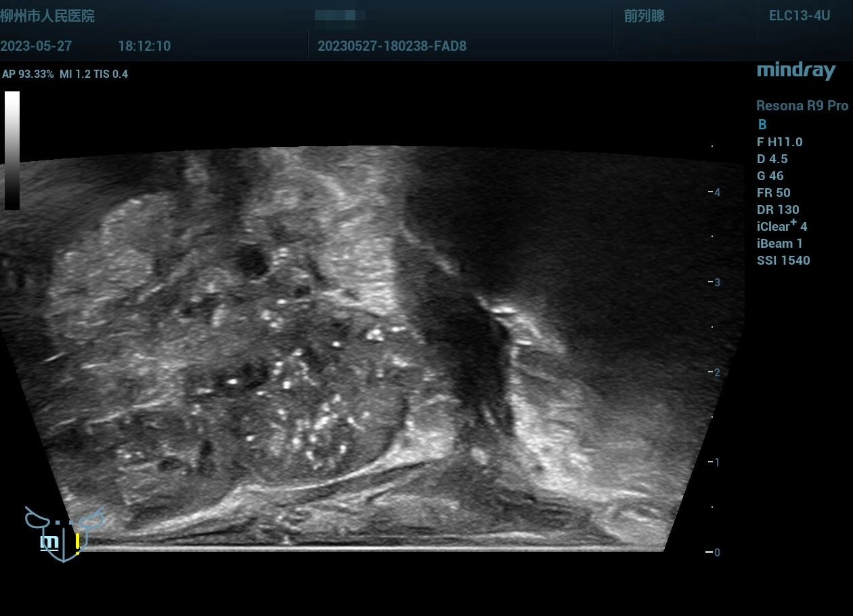
Task: Click the underlined 'm' orientation marker
Action: [49, 542]
